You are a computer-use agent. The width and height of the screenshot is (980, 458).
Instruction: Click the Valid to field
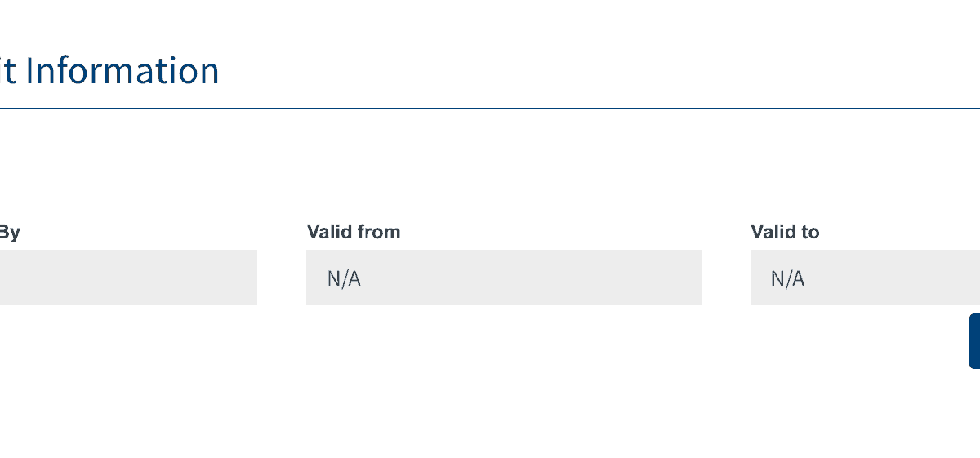point(864,278)
